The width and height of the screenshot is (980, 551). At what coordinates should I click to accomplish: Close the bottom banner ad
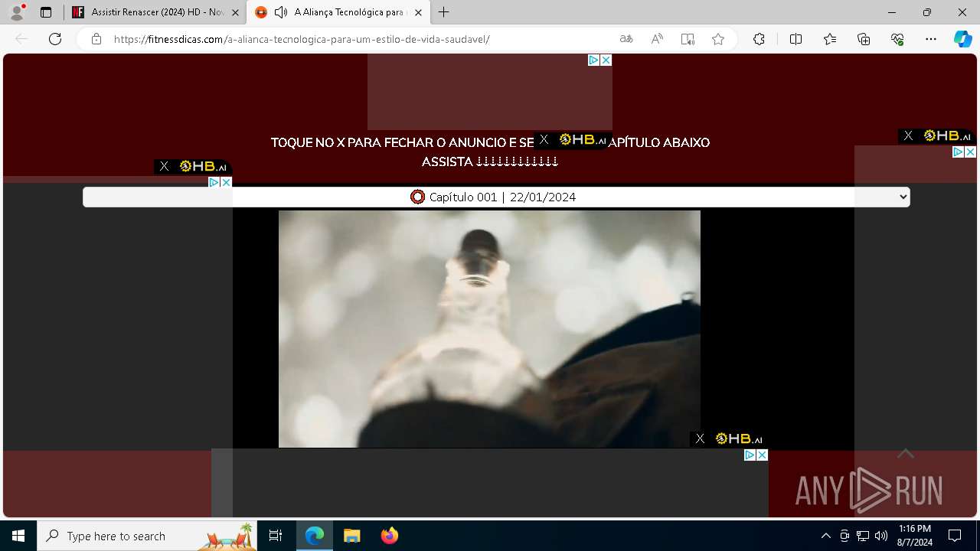[x=762, y=455]
